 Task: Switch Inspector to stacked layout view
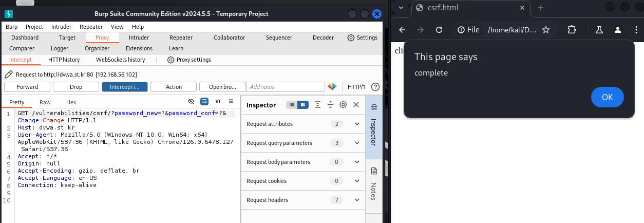[292, 105]
